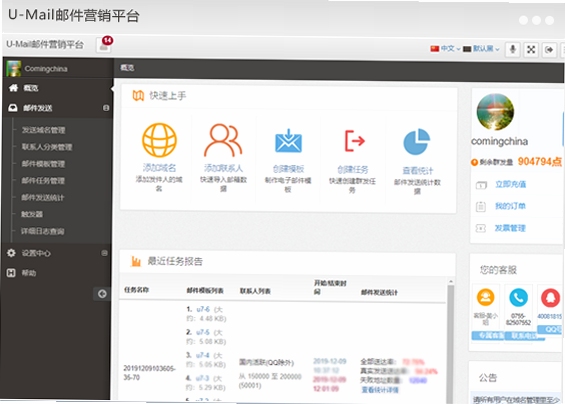Image resolution: width=565 pixels, height=404 pixels.
Task: Open template link u7-6
Action: coord(203,309)
